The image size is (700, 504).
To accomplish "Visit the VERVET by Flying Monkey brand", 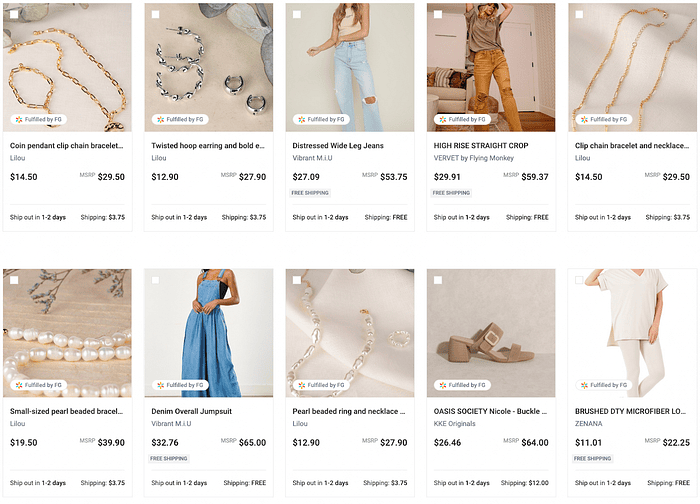I will [471, 158].
